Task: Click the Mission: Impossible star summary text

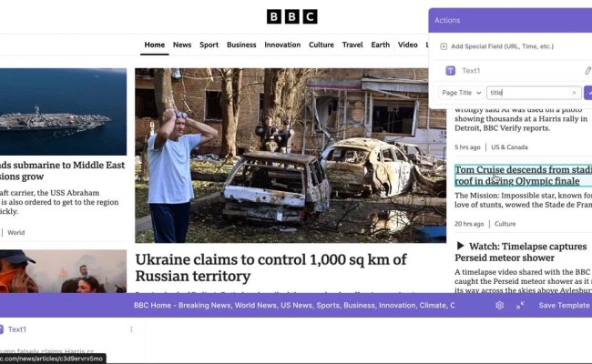Action: coord(524,200)
